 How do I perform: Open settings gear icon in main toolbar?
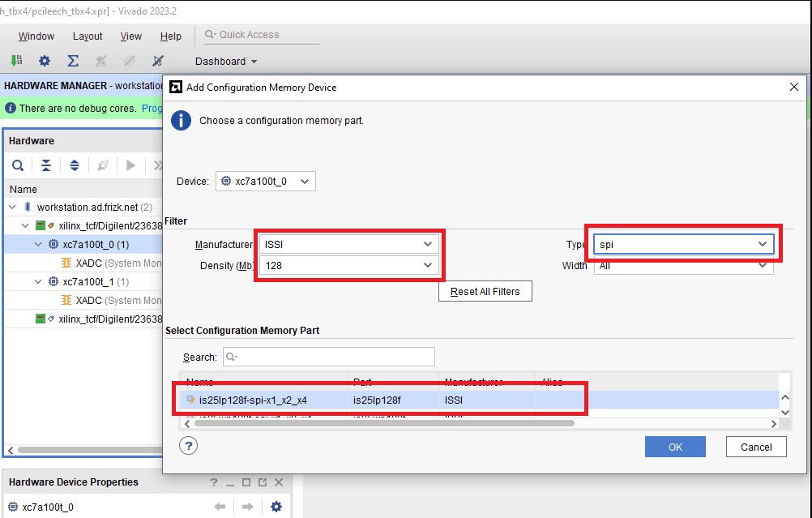click(x=45, y=61)
